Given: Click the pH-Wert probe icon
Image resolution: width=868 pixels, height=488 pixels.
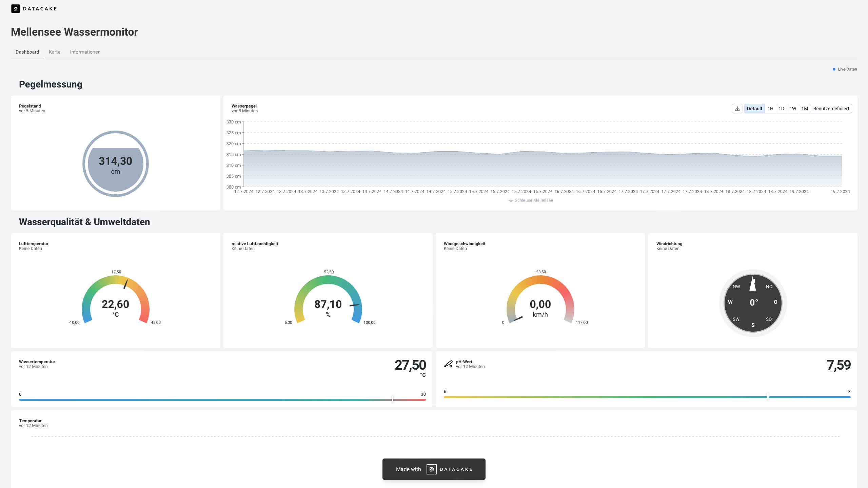Looking at the screenshot, I should pyautogui.click(x=448, y=364).
